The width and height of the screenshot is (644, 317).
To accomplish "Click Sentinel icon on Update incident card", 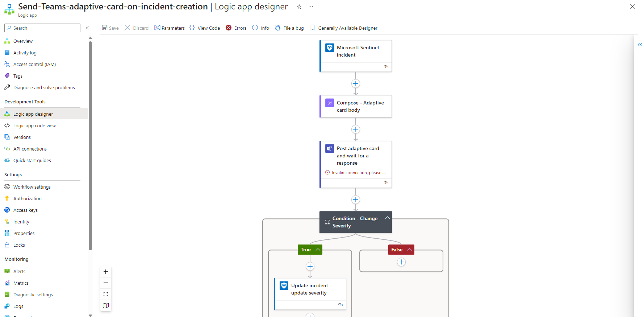I will click(x=284, y=286).
